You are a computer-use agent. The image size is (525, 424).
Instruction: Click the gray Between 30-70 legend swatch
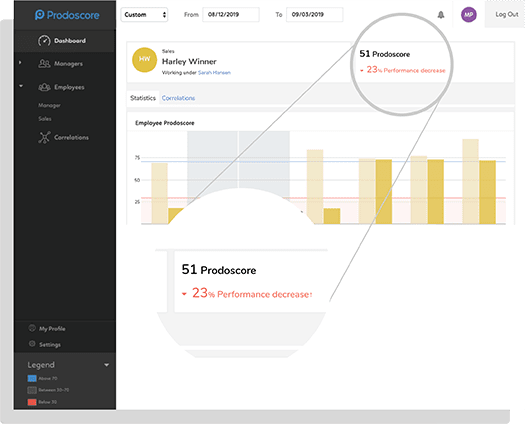(32, 390)
